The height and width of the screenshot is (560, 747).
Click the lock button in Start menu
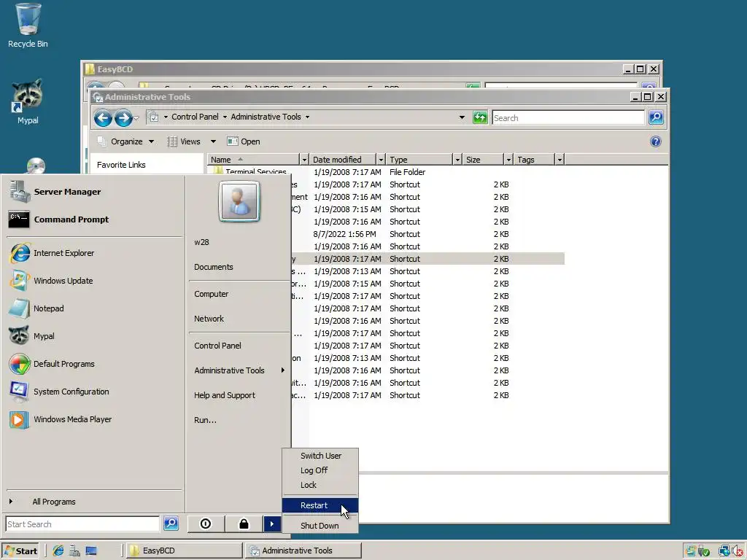tap(244, 524)
